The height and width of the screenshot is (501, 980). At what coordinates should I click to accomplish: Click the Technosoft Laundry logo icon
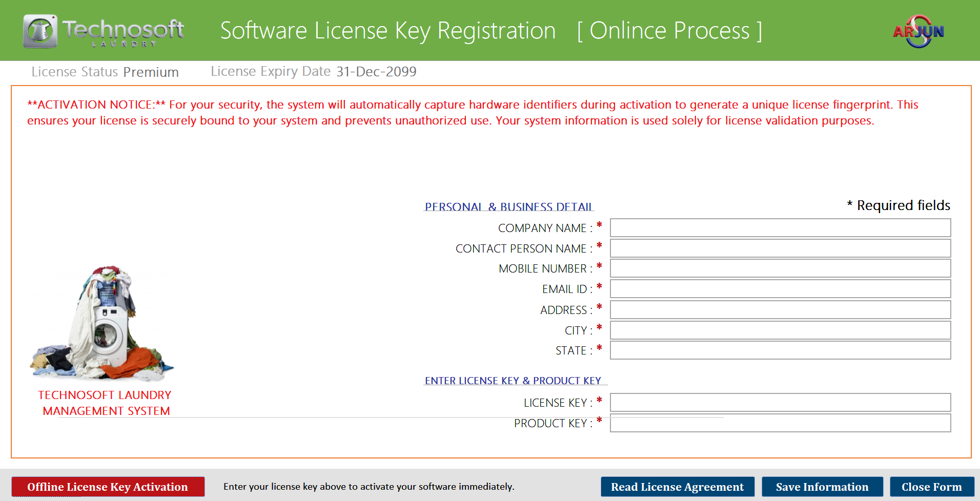(39, 30)
